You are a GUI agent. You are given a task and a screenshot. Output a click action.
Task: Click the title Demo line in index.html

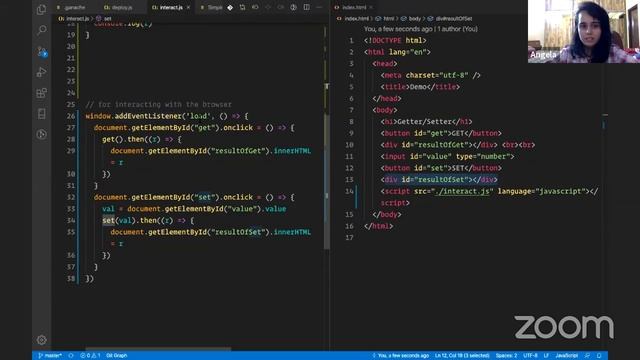420,87
